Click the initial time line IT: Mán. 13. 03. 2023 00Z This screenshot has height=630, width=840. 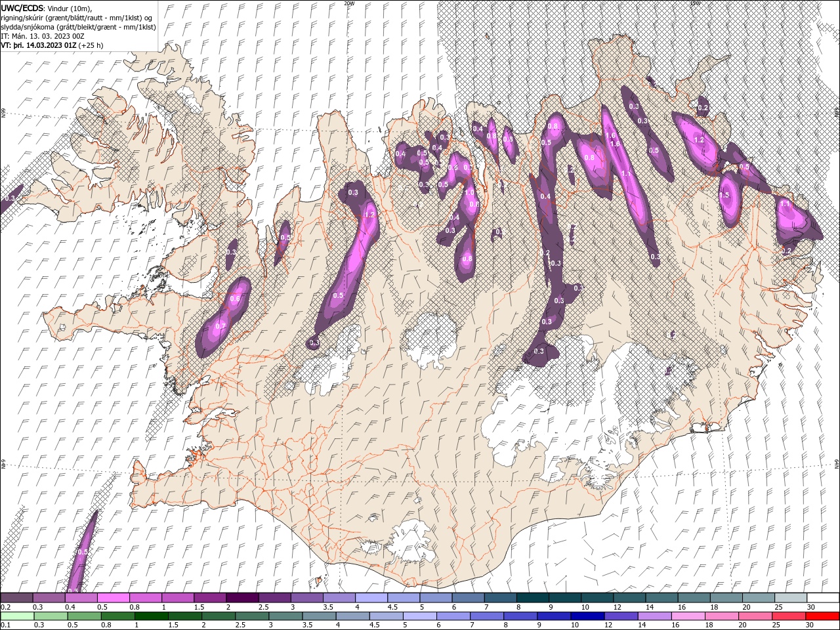43,36
